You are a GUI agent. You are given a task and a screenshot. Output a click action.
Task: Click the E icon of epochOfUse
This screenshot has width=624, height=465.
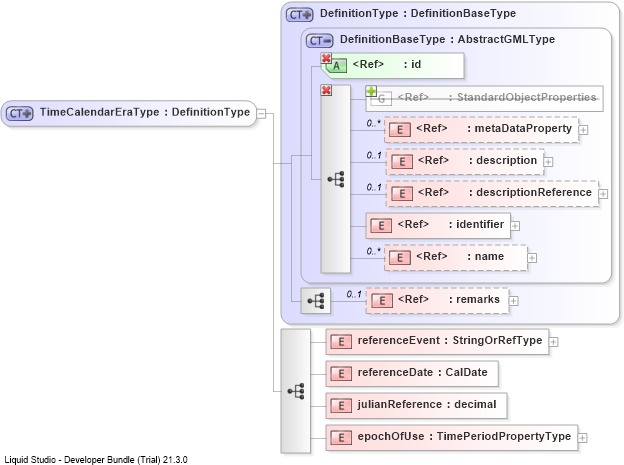click(341, 438)
